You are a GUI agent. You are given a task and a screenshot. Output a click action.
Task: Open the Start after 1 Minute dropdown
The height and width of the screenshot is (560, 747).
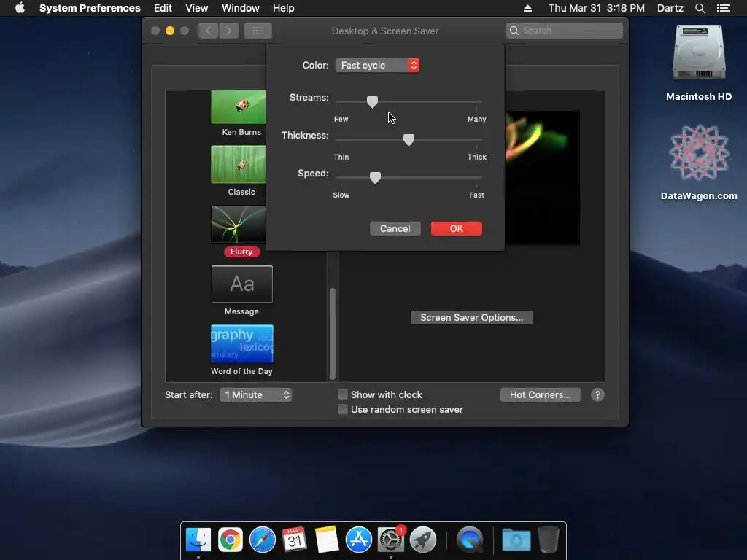(x=255, y=394)
